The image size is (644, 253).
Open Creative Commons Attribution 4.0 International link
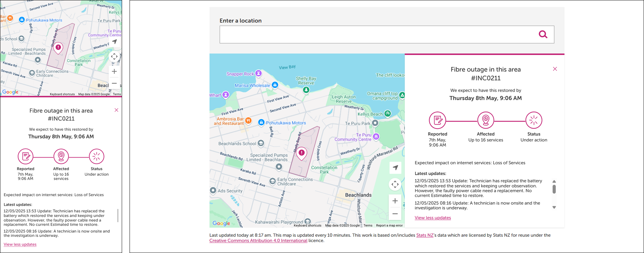(258, 241)
